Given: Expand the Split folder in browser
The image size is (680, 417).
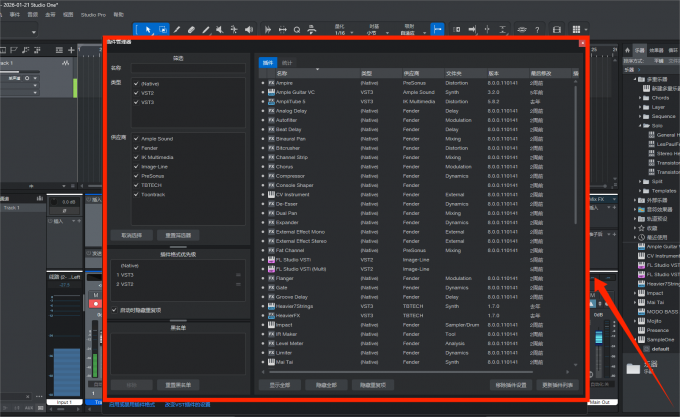Looking at the screenshot, I should point(640,181).
